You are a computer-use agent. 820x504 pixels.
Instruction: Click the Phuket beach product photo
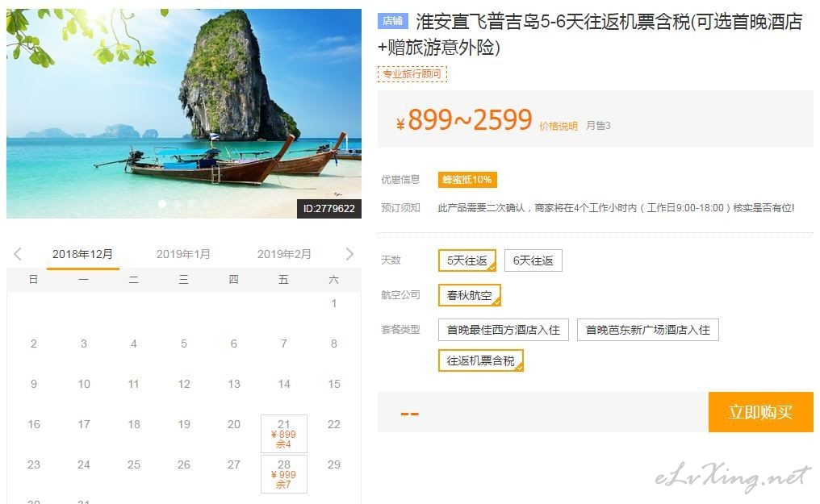pyautogui.click(x=183, y=114)
